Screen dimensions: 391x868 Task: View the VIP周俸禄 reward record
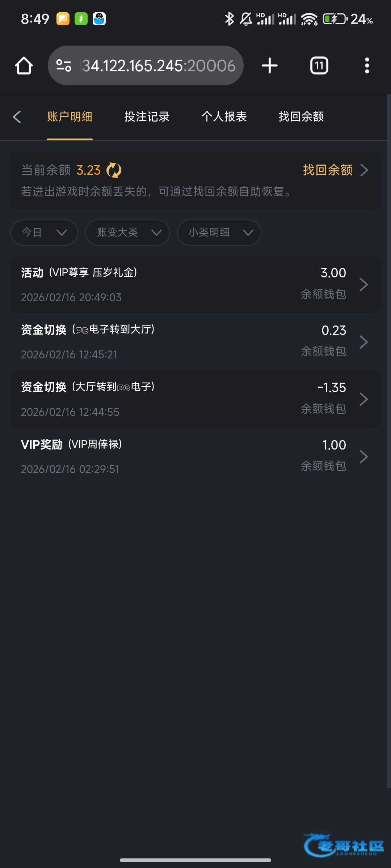tap(195, 456)
